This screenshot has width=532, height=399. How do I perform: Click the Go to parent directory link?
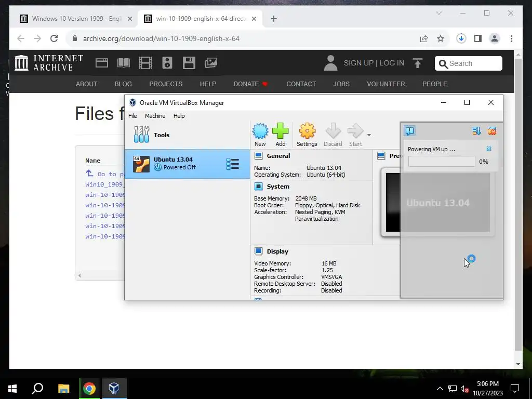105,174
